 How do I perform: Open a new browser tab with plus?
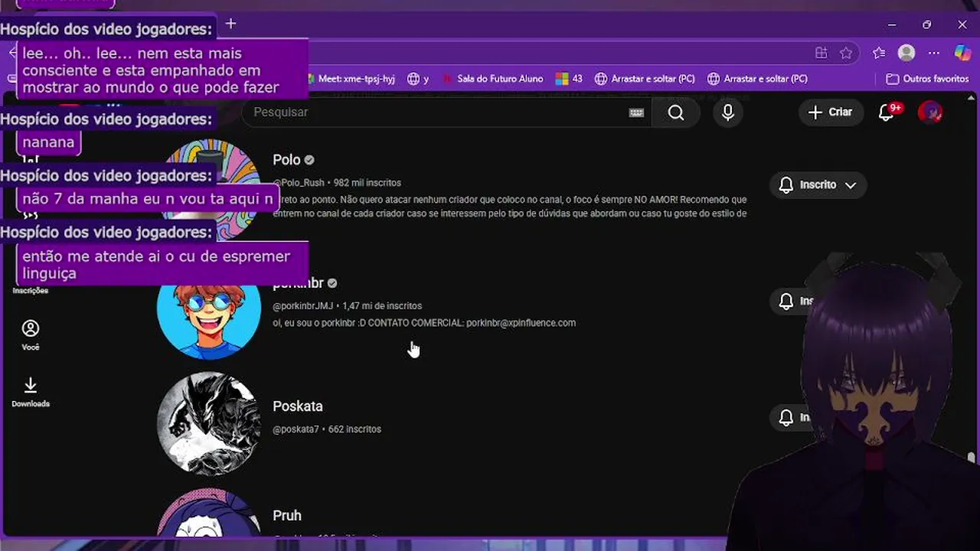[x=230, y=24]
